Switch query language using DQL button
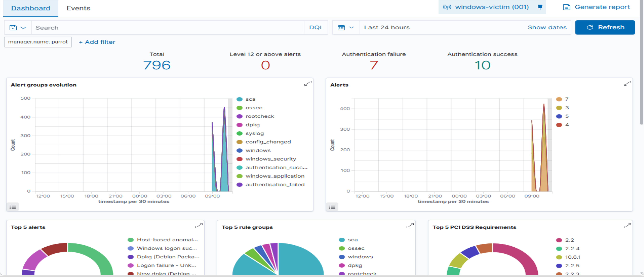 pyautogui.click(x=316, y=28)
